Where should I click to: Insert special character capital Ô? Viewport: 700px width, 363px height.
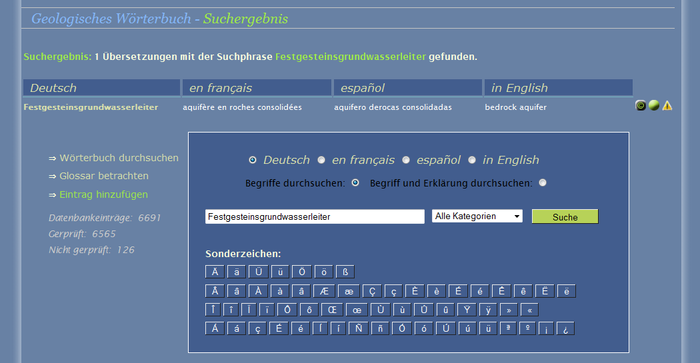tap(287, 310)
